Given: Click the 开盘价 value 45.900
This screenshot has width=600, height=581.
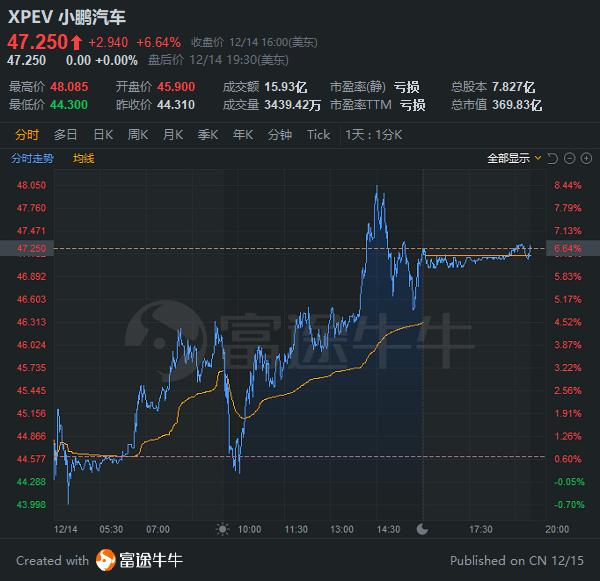Looking at the screenshot, I should click(x=176, y=87).
